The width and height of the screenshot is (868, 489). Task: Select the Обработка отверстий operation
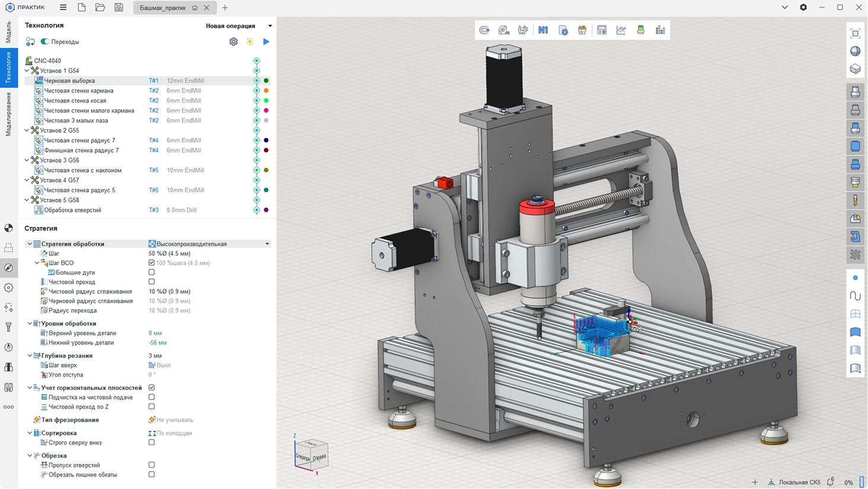72,210
